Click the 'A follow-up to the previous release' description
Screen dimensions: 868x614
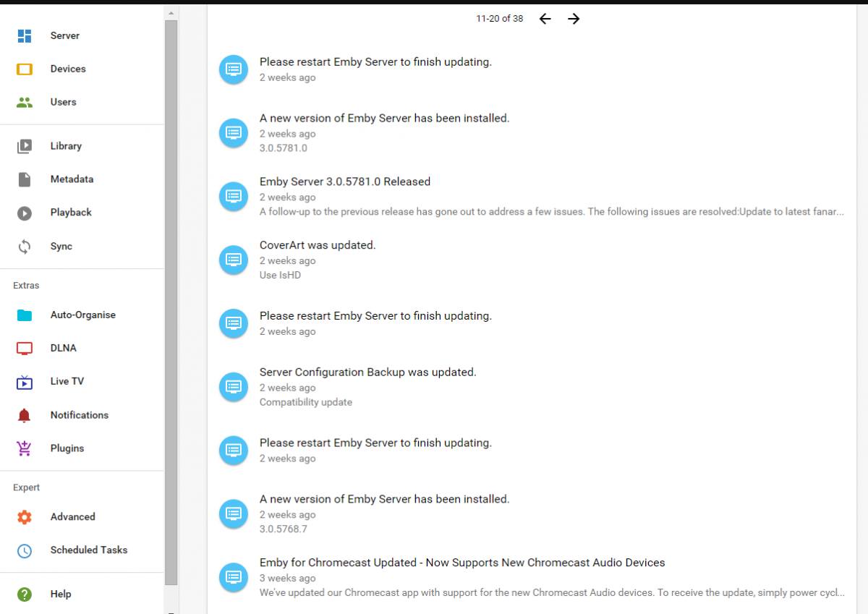(552, 212)
